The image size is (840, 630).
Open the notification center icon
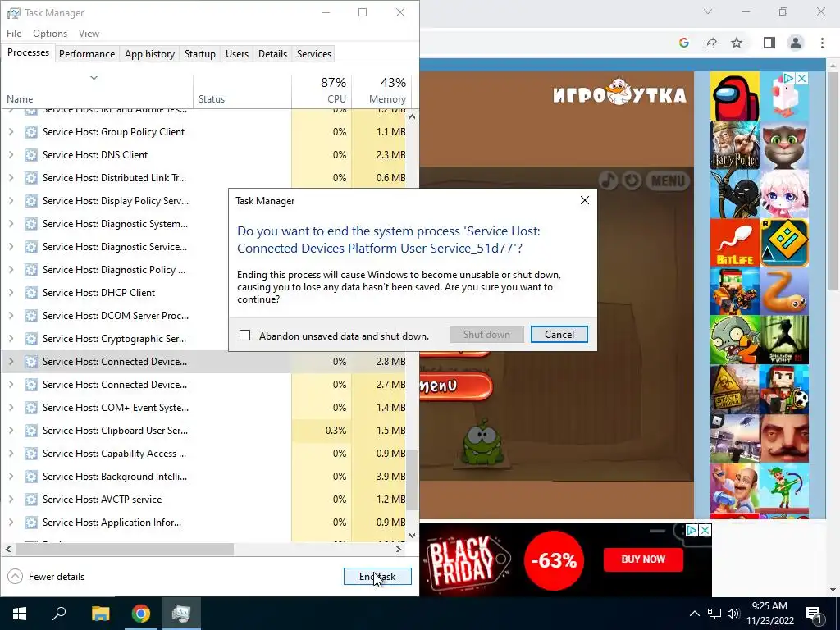coord(814,614)
